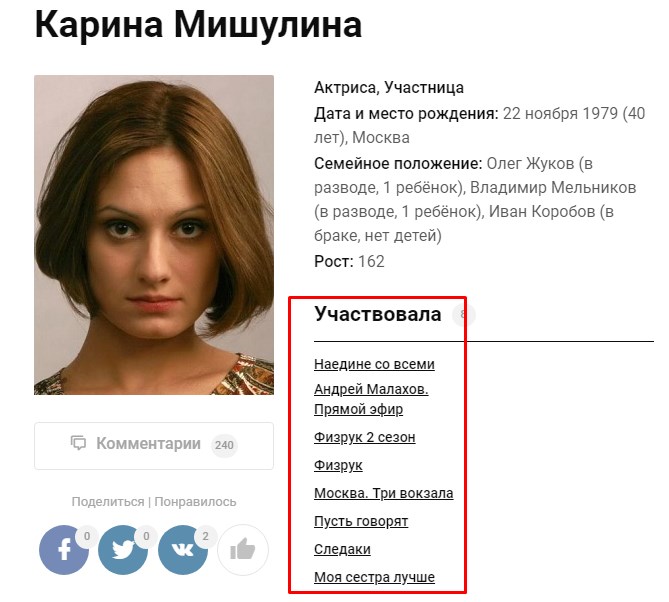The width and height of the screenshot is (669, 602).
Task: Click the Поделиться label
Action: tap(108, 502)
